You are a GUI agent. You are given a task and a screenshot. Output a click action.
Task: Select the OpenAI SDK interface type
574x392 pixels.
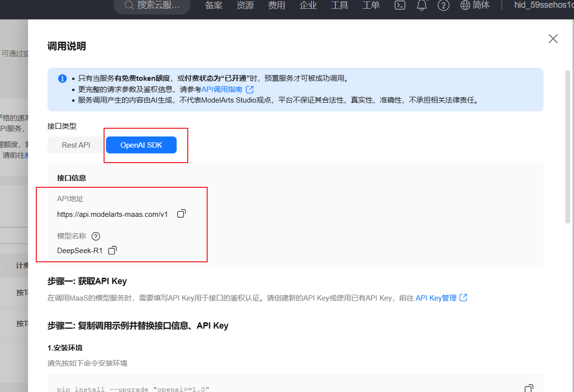(141, 145)
